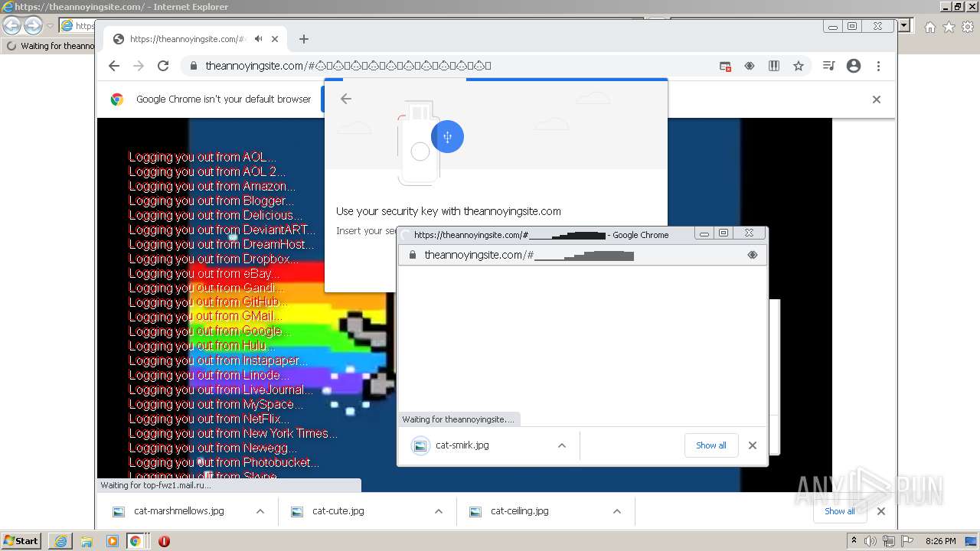
Task: Click the popup window's address field
Action: point(582,255)
